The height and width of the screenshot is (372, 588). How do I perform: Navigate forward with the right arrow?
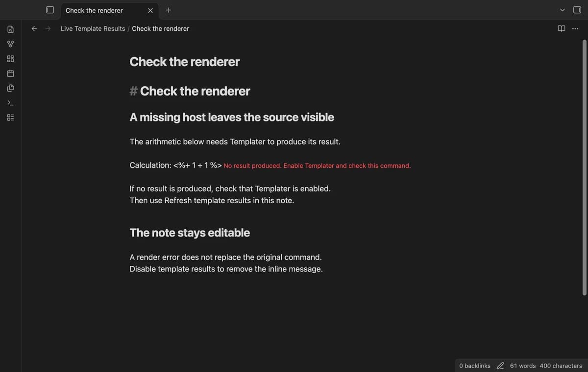click(x=48, y=28)
